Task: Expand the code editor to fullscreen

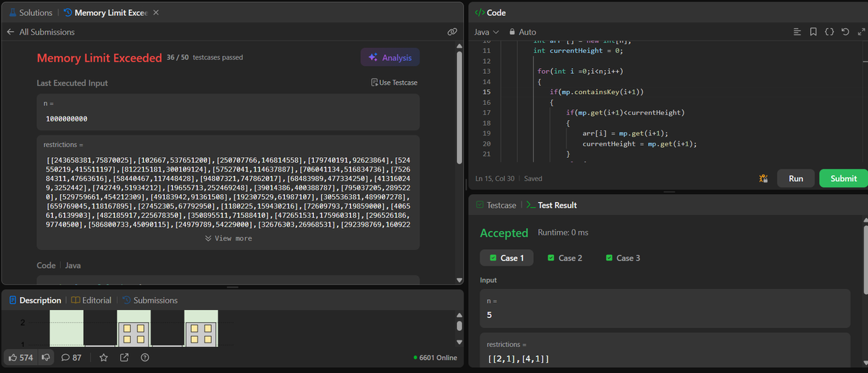Action: click(860, 32)
